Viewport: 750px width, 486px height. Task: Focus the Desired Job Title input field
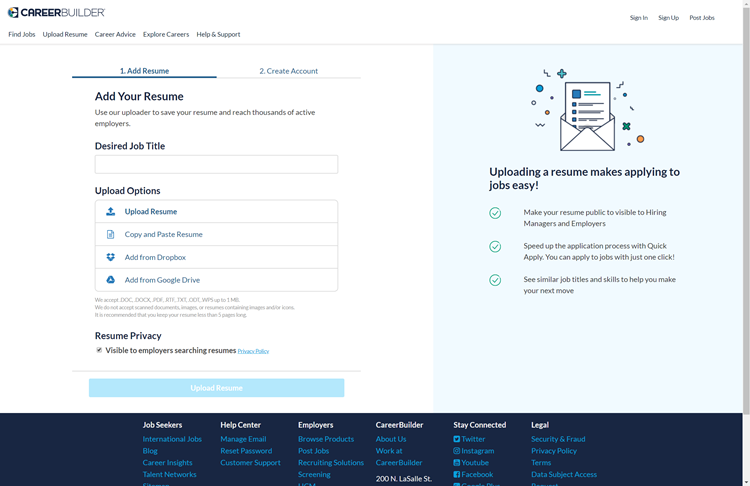point(216,164)
